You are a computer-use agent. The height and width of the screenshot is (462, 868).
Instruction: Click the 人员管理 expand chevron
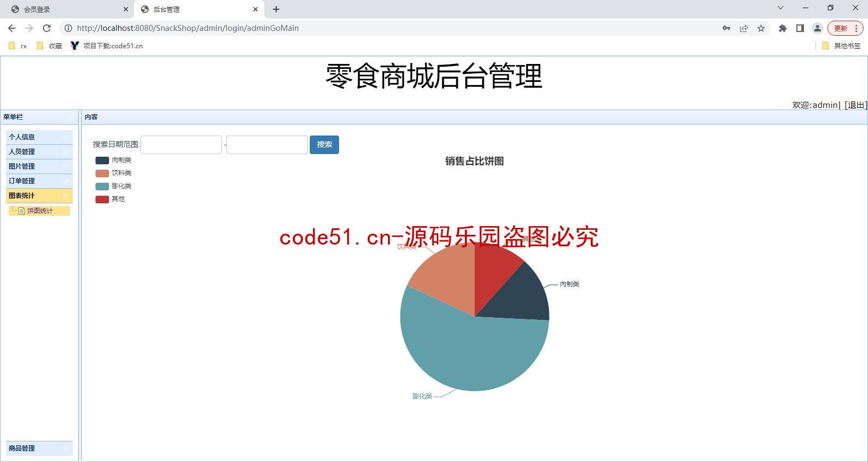66,152
